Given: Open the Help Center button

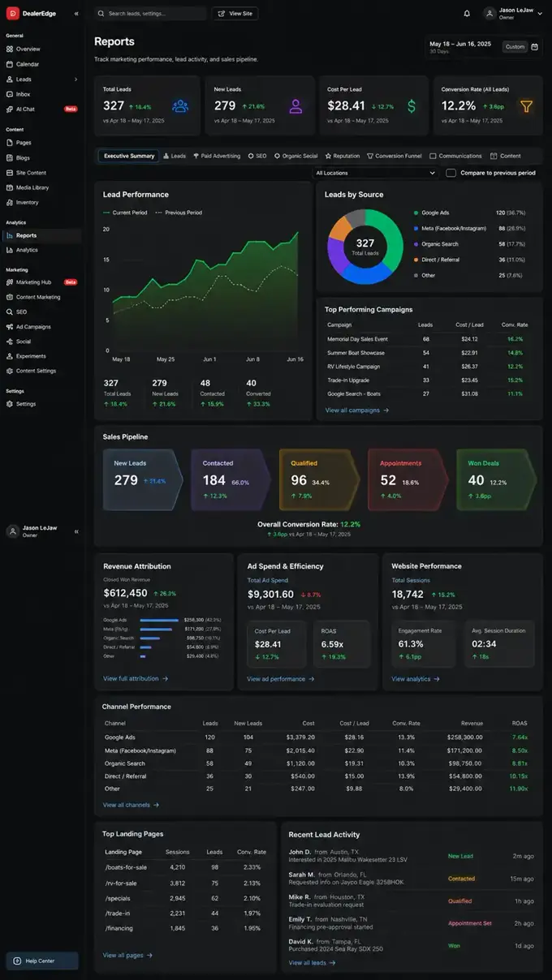Looking at the screenshot, I should point(42,961).
